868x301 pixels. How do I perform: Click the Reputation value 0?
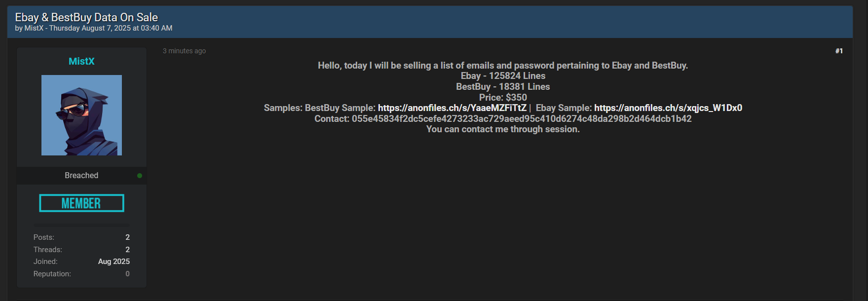point(127,274)
